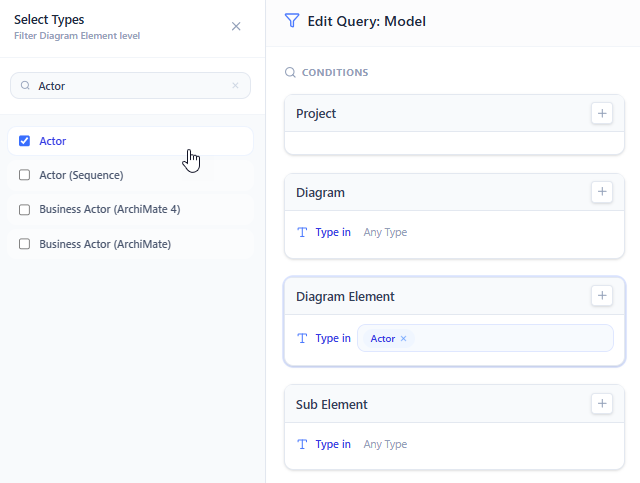Select the Diagram section header

pyautogui.click(x=454, y=192)
